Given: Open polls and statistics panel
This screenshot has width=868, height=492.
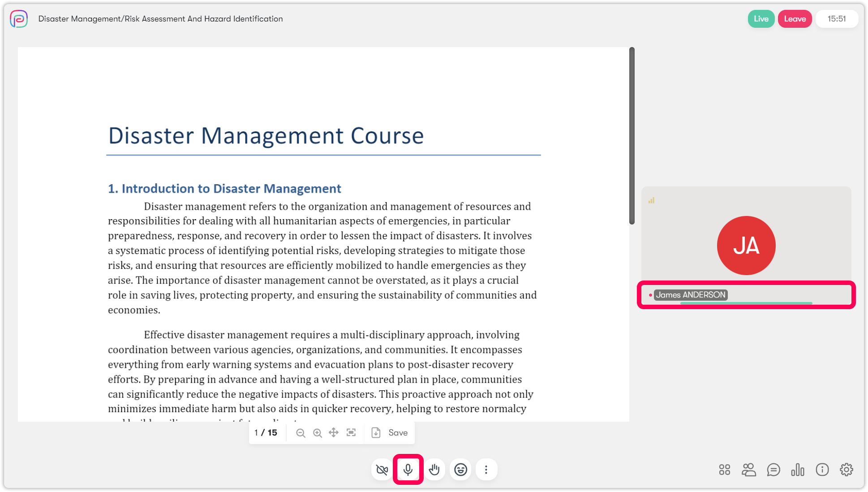Looking at the screenshot, I should (797, 470).
